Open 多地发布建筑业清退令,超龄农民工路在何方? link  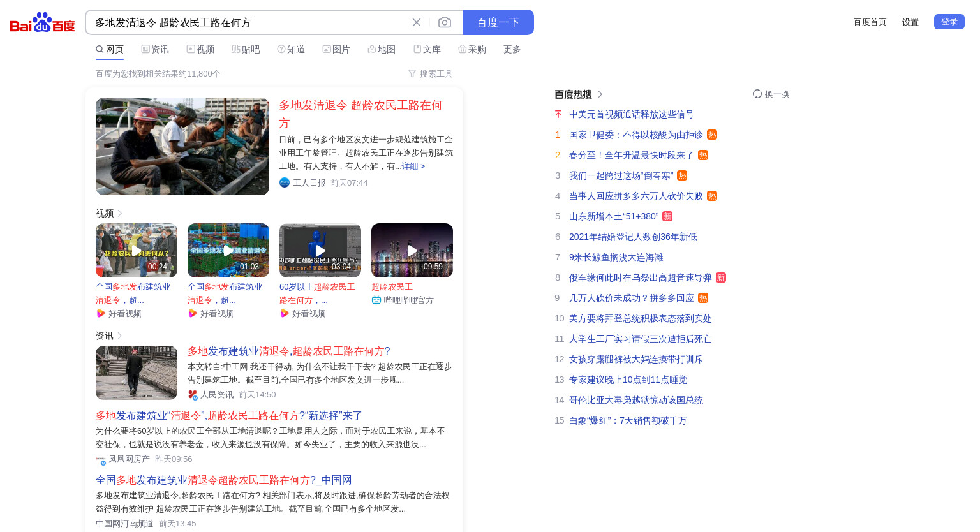289,351
